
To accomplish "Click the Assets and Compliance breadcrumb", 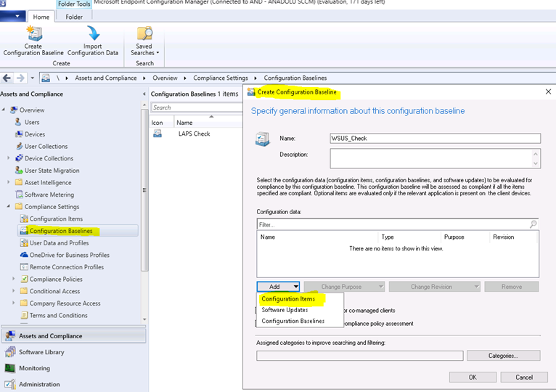I will click(106, 78).
